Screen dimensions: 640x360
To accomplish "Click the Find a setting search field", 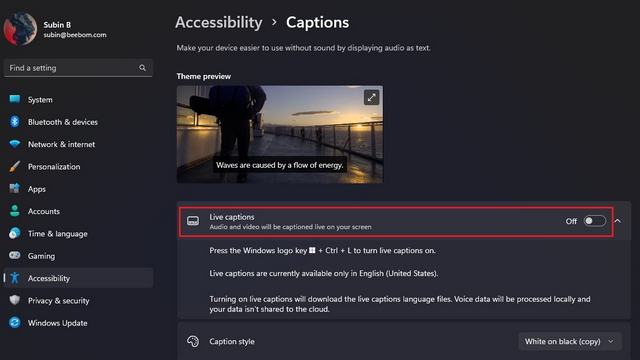I will tap(78, 68).
